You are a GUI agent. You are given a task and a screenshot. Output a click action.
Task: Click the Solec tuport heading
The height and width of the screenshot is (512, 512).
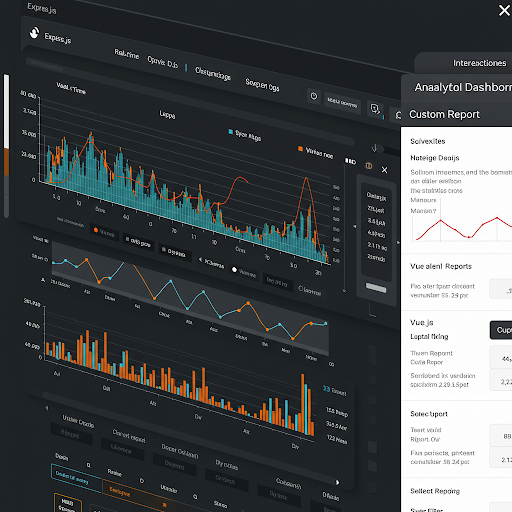pyautogui.click(x=429, y=414)
